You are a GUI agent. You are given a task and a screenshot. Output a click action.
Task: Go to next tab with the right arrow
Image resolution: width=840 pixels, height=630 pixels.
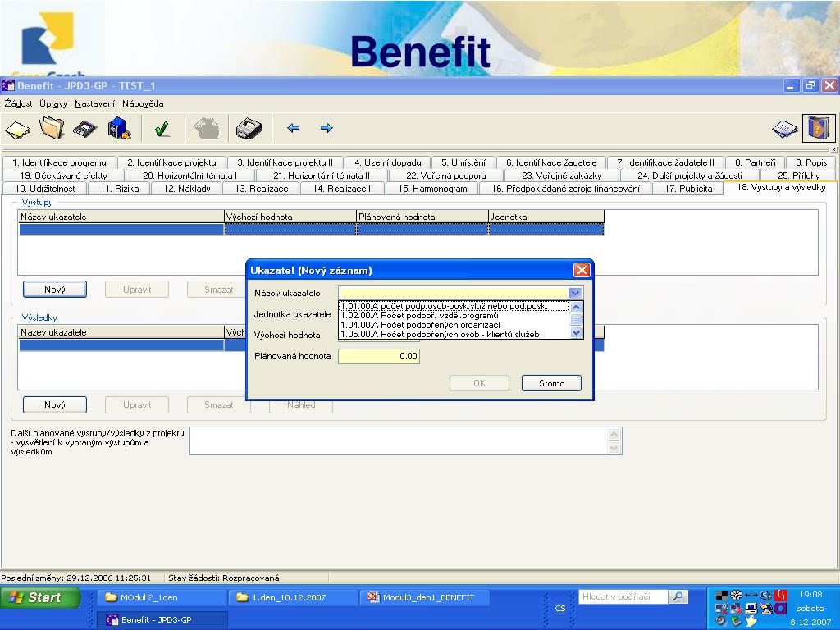pyautogui.click(x=326, y=128)
